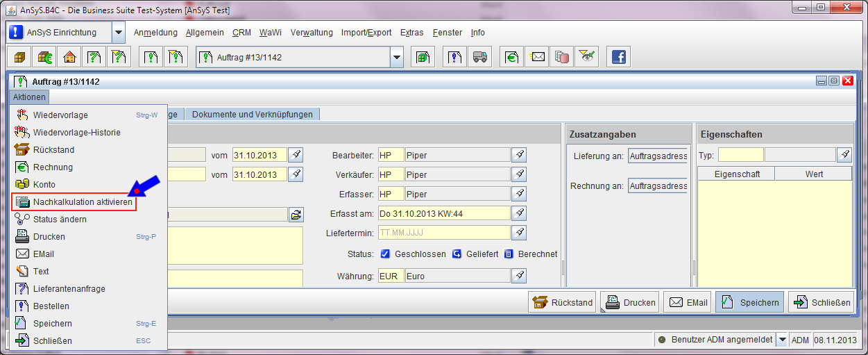The height and width of the screenshot is (355, 868).
Task: Click the pin icon next to Bearbeiter
Action: coord(519,155)
